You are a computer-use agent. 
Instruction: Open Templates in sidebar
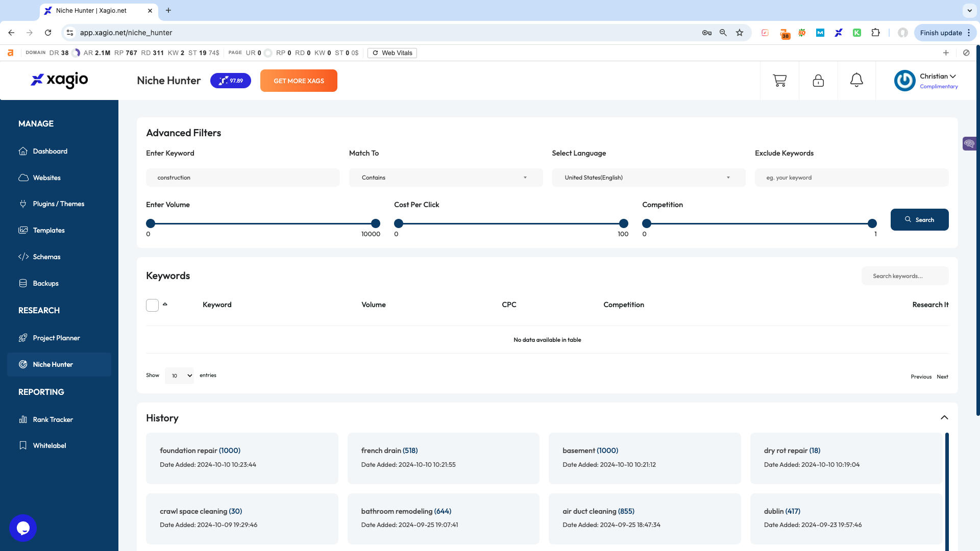coord(48,230)
